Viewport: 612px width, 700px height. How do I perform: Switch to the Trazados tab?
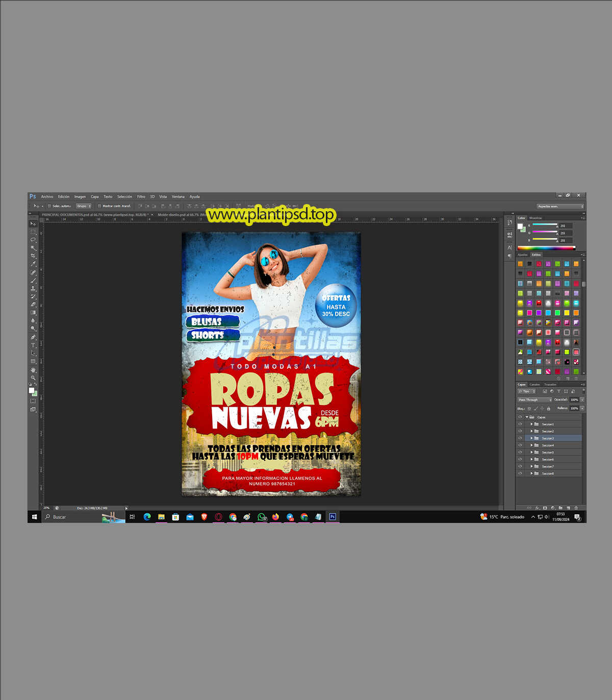point(550,385)
